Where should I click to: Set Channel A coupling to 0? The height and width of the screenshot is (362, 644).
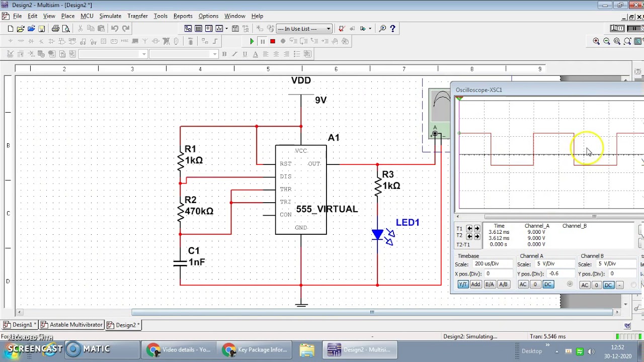535,285
